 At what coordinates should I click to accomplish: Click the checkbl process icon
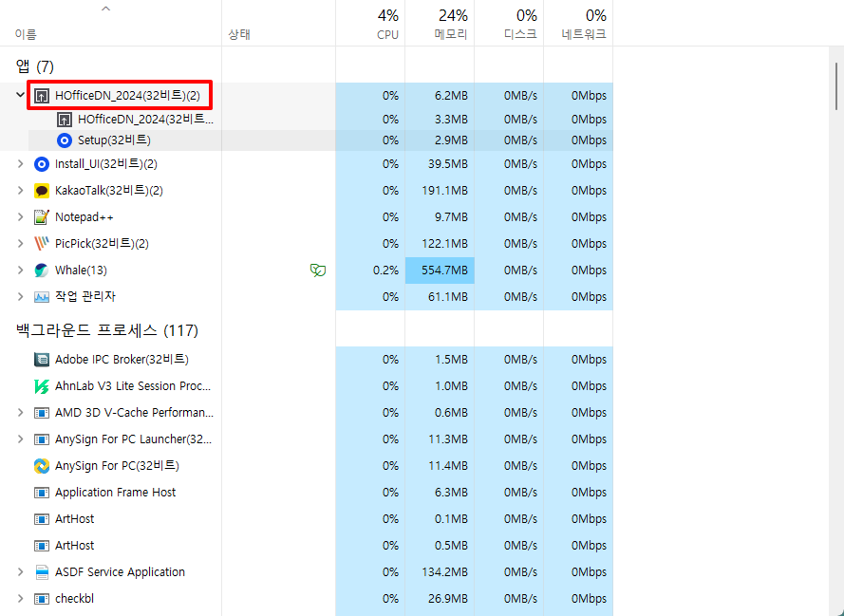click(42, 598)
